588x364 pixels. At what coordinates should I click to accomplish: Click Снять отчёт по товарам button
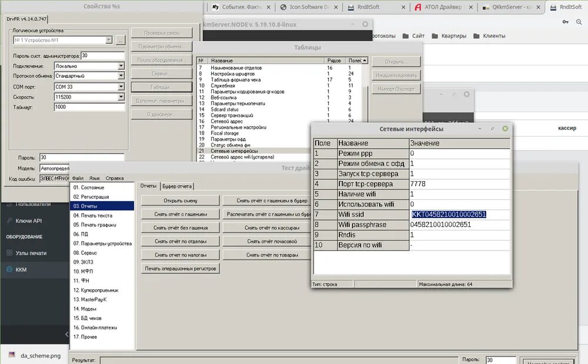coord(267,255)
